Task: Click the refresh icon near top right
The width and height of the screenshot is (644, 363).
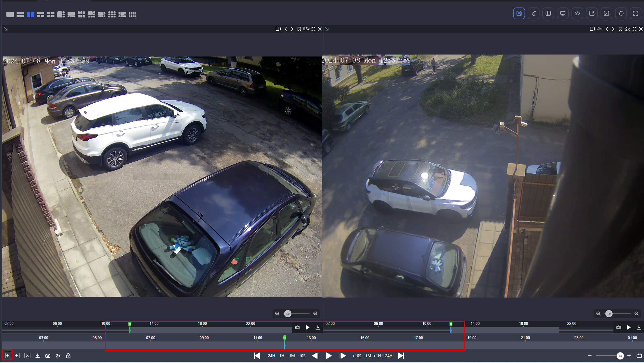Action: click(621, 13)
